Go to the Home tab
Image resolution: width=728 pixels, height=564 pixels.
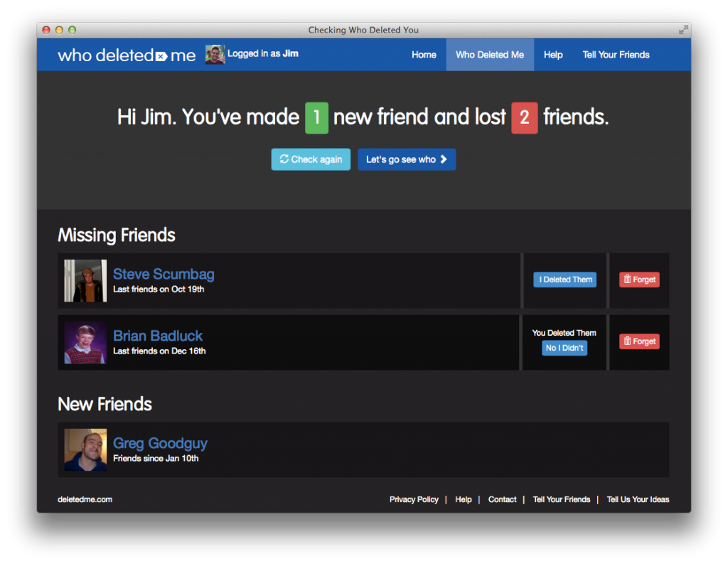(x=424, y=55)
